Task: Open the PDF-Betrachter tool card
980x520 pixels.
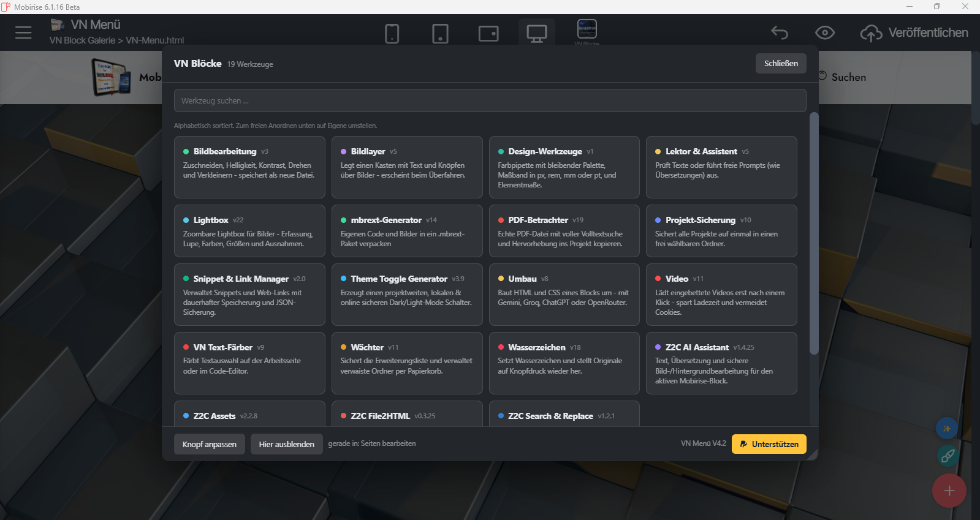Action: (x=564, y=231)
